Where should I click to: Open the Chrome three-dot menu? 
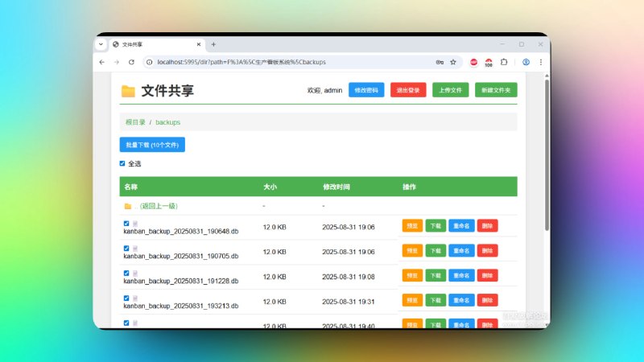pyautogui.click(x=540, y=62)
